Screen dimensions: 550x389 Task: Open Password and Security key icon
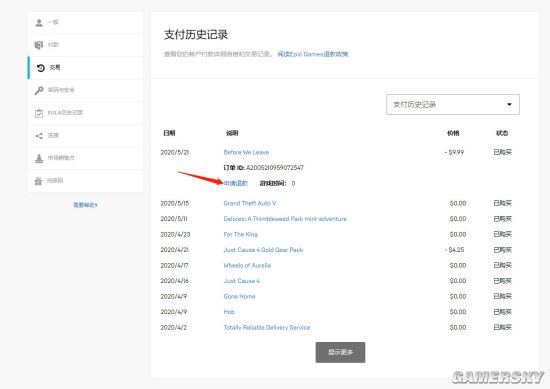point(39,90)
